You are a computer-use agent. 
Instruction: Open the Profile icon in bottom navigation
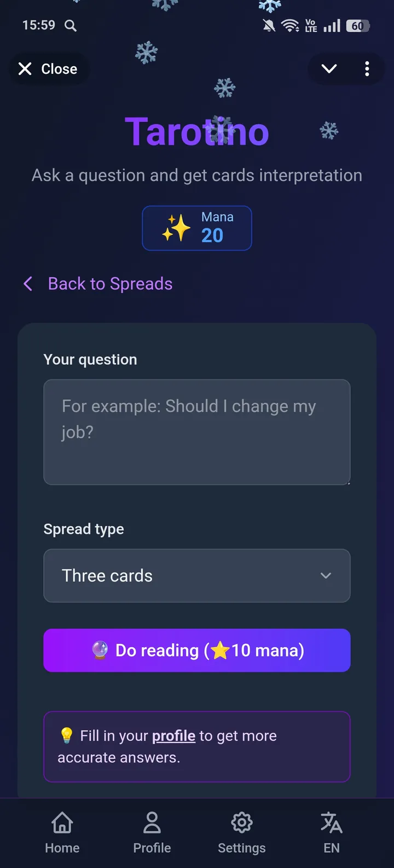pyautogui.click(x=152, y=822)
